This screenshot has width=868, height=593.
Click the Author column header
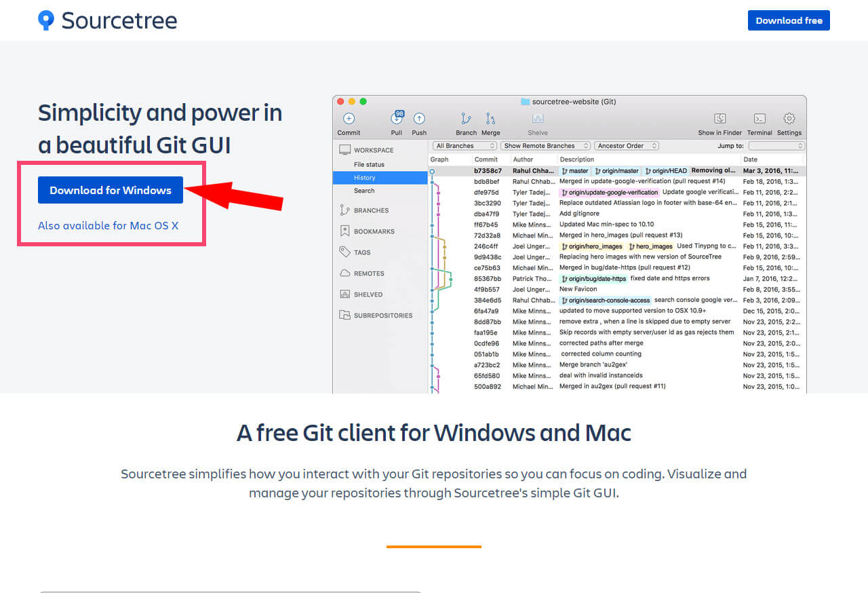click(x=523, y=159)
